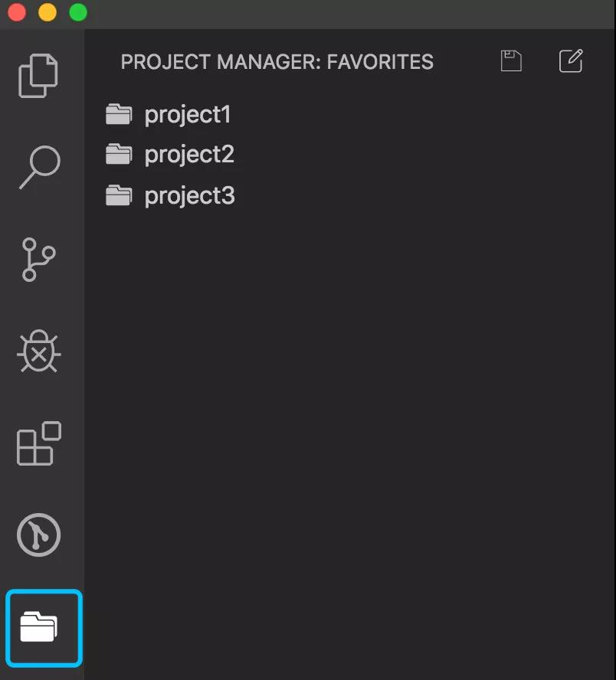Viewport: 616px width, 680px height.
Task: Choose the project3 entry
Action: [189, 196]
